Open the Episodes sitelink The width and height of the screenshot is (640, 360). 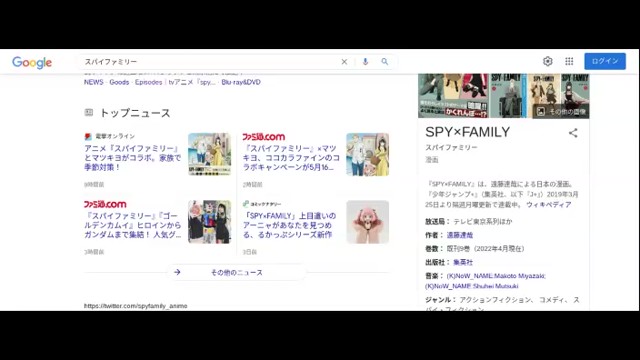pyautogui.click(x=149, y=82)
